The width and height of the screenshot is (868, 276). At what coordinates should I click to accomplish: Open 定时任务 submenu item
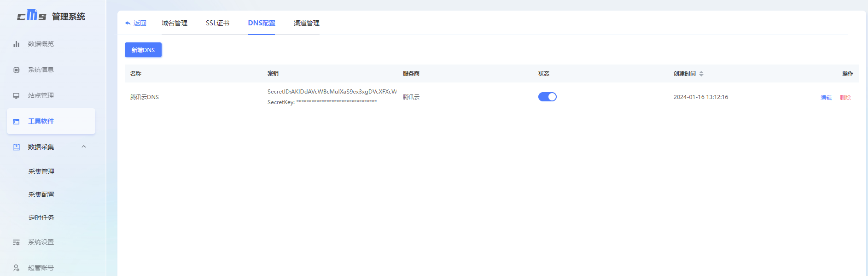point(41,217)
